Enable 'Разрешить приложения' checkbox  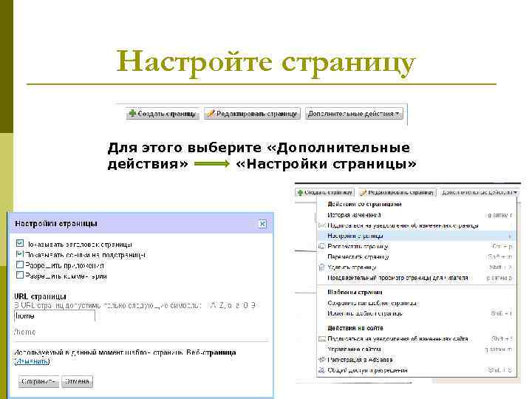click(x=20, y=265)
